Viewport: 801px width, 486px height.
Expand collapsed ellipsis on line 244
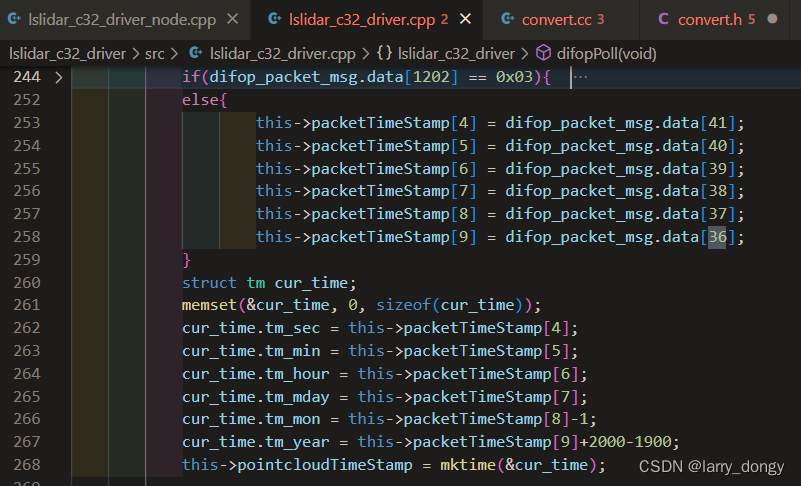(x=581, y=77)
